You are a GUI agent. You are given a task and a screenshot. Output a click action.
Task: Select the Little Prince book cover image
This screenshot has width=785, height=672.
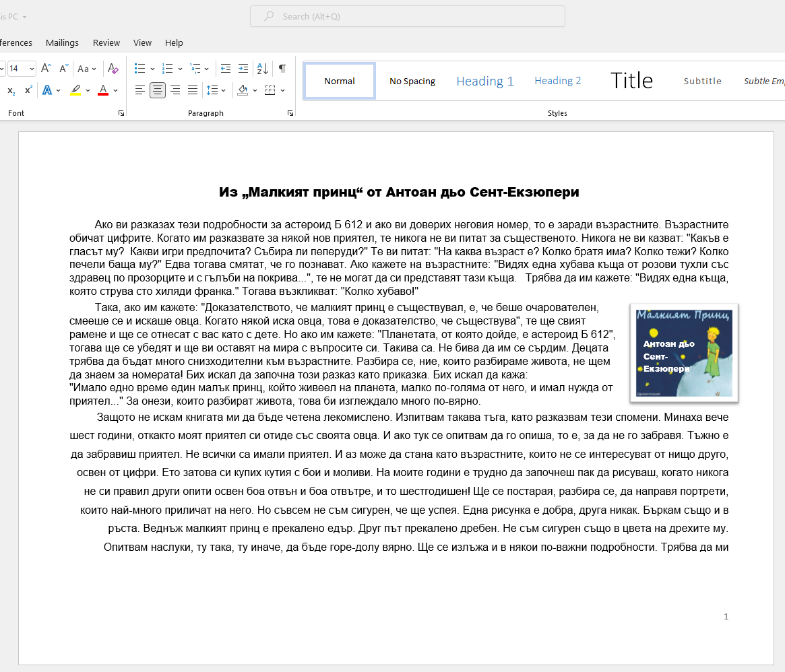click(x=684, y=353)
